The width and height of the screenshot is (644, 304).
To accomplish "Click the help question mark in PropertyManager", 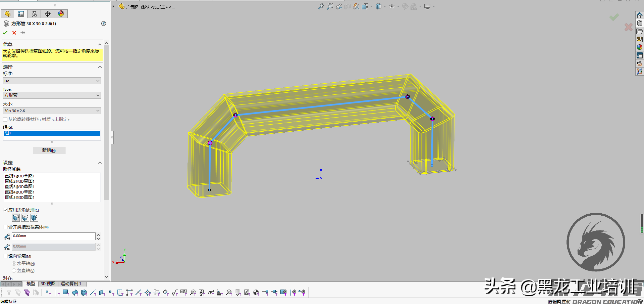I will tap(103, 24).
